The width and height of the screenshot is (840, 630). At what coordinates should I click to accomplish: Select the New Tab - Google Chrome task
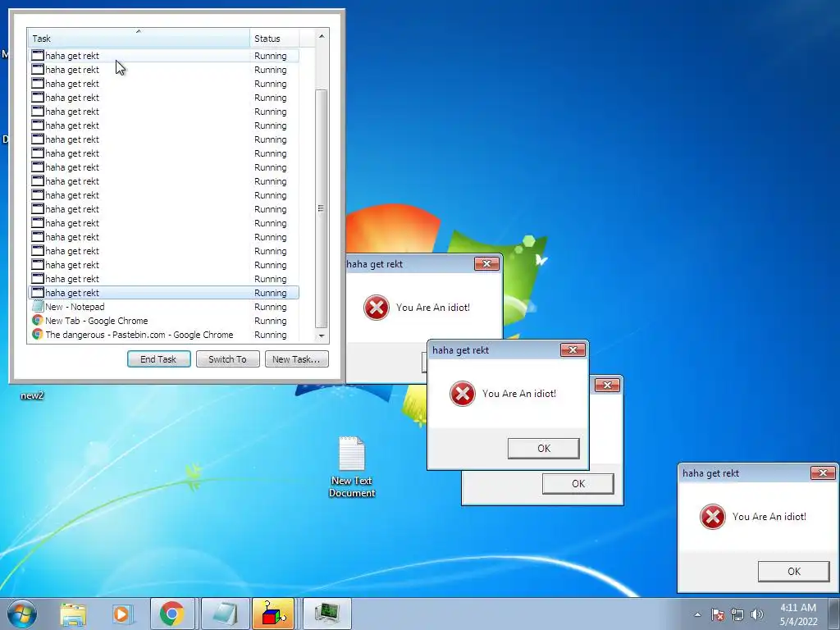tap(163, 321)
